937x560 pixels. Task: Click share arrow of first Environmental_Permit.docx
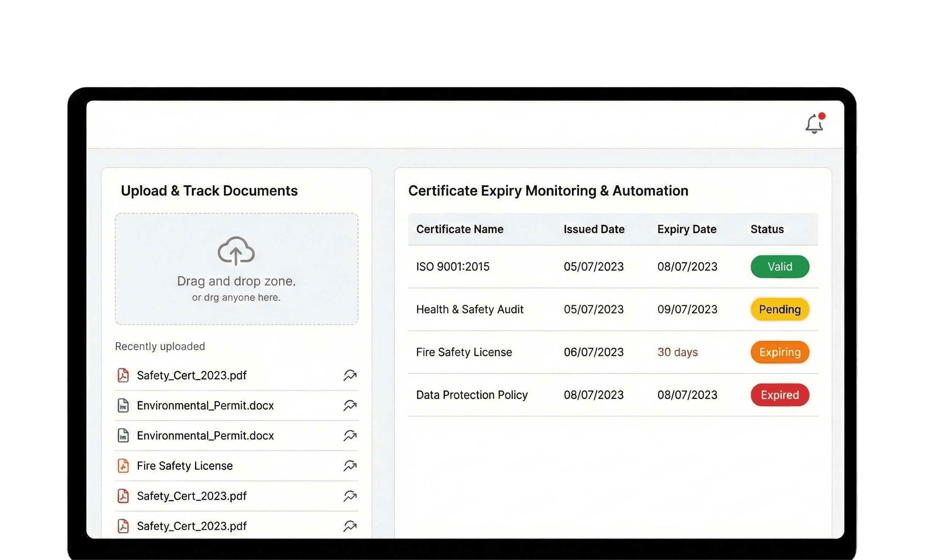click(350, 405)
